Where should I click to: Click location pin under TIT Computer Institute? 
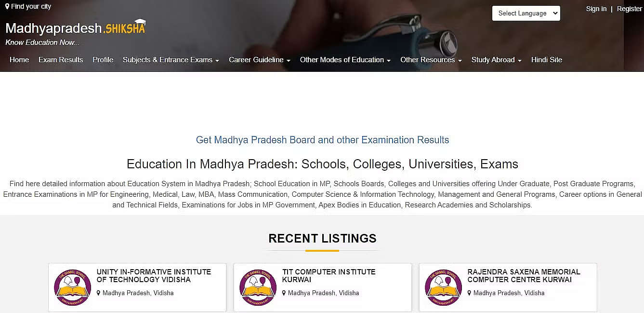pyautogui.click(x=284, y=293)
